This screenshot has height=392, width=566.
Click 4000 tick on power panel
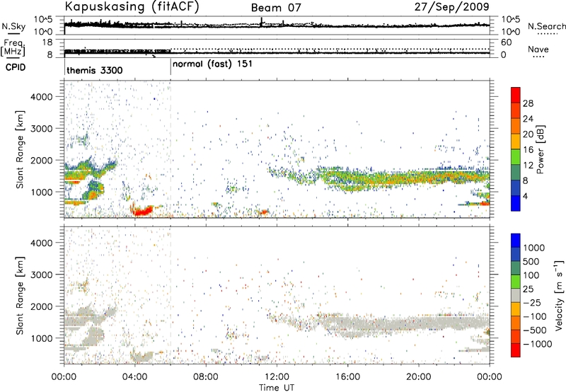[x=42, y=97]
